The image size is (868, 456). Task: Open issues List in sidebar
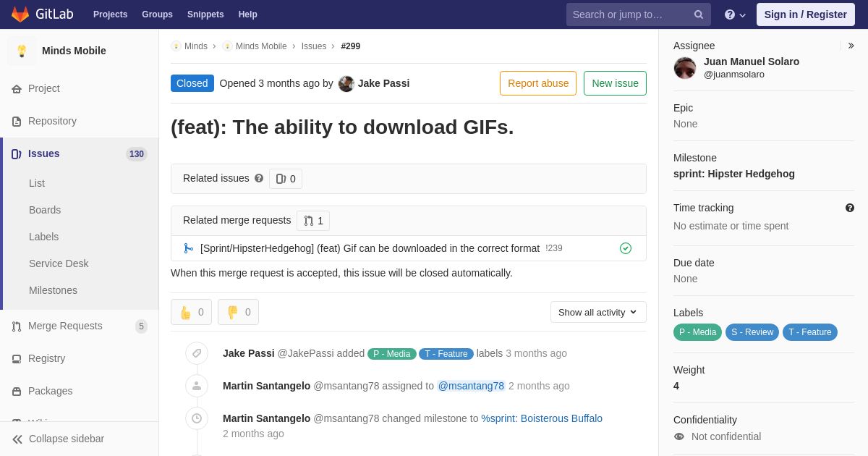coord(37,183)
